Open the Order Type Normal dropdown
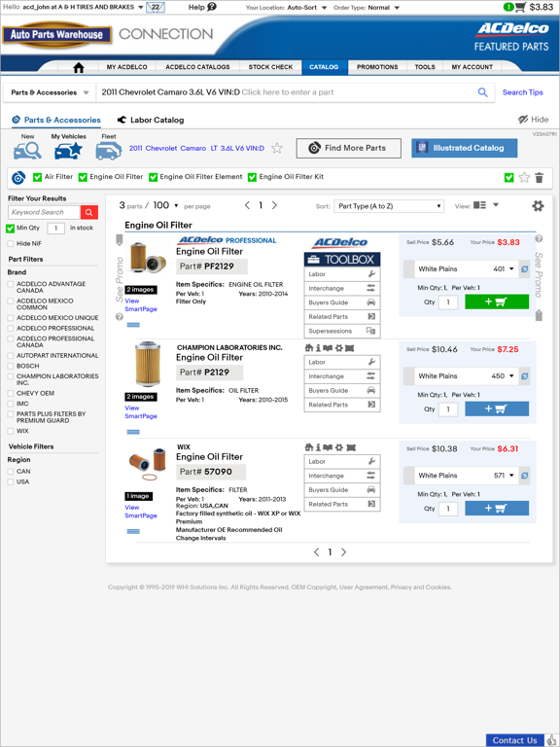This screenshot has height=747, width=560. click(383, 8)
